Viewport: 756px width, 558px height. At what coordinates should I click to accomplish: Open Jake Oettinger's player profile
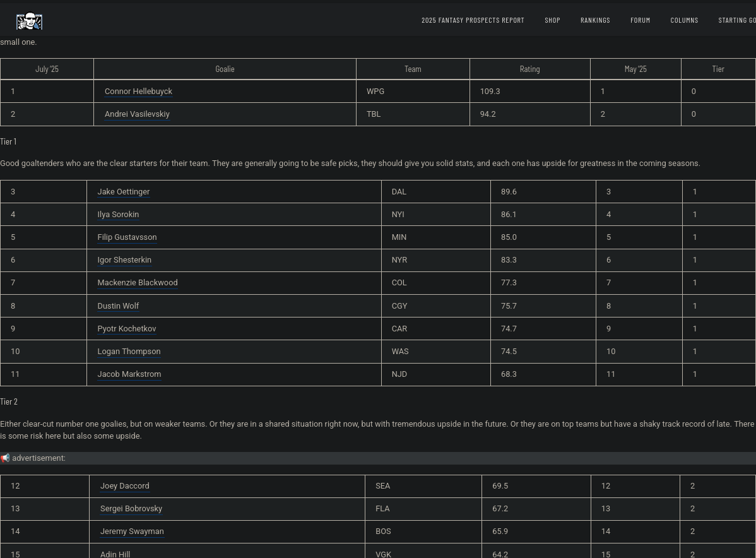tap(124, 191)
